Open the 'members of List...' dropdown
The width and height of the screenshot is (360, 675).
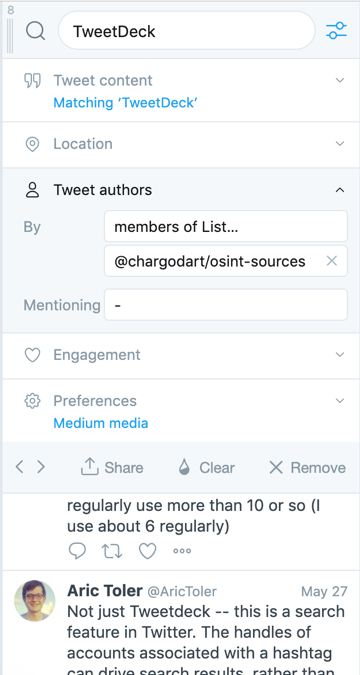point(226,226)
